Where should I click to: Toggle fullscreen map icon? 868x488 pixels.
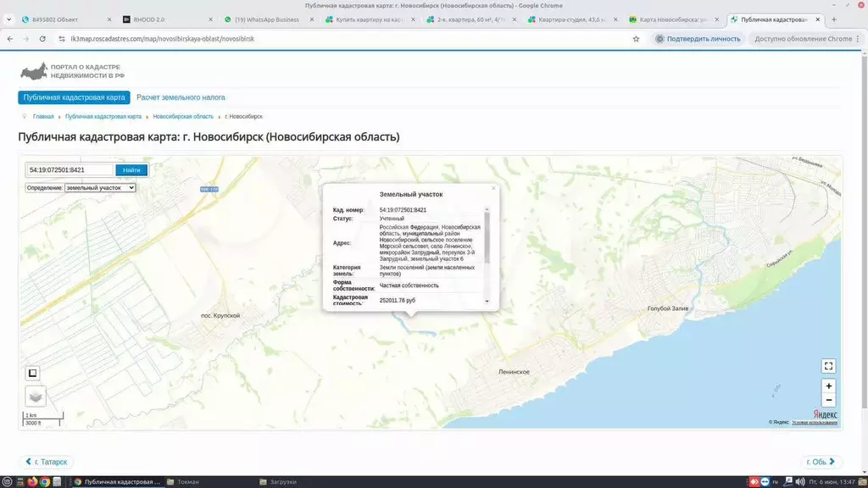(x=829, y=366)
